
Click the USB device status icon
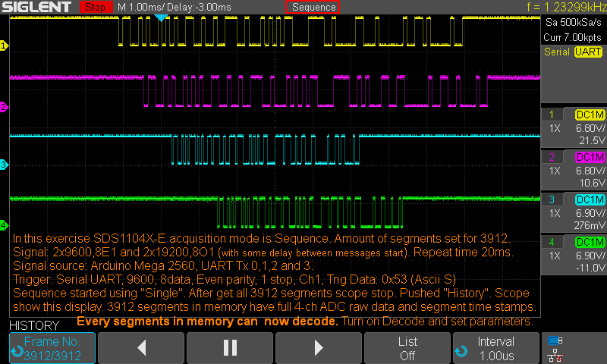click(555, 340)
